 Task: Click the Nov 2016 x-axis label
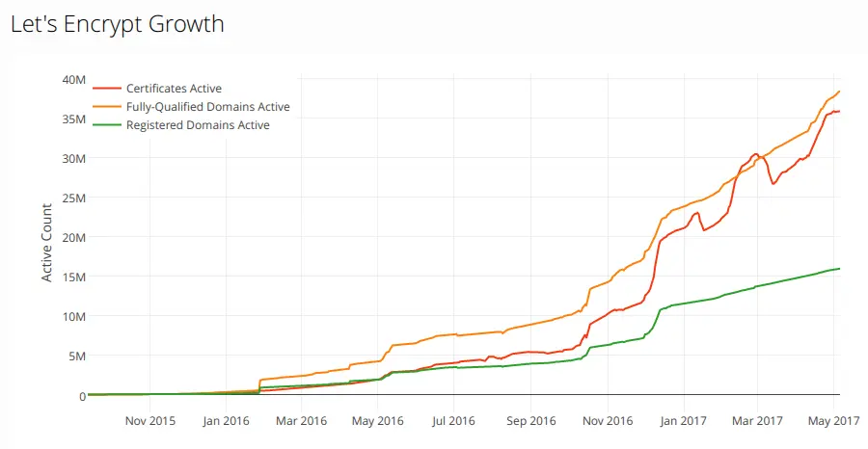tap(608, 421)
